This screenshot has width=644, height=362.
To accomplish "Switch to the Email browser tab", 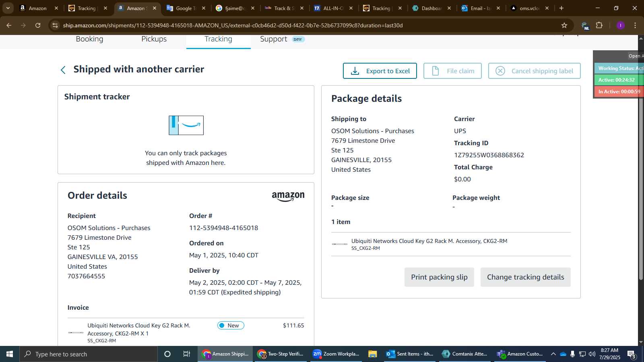I will coord(481,8).
